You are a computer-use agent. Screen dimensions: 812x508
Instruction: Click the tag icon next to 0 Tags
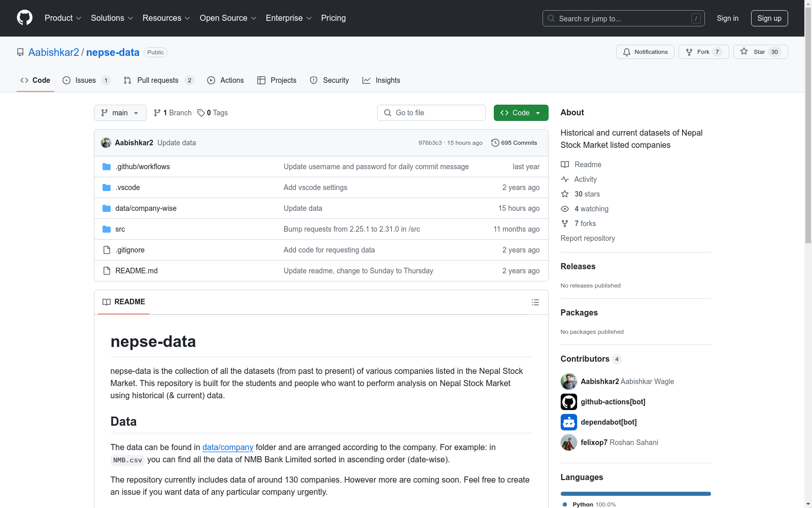[201, 113]
